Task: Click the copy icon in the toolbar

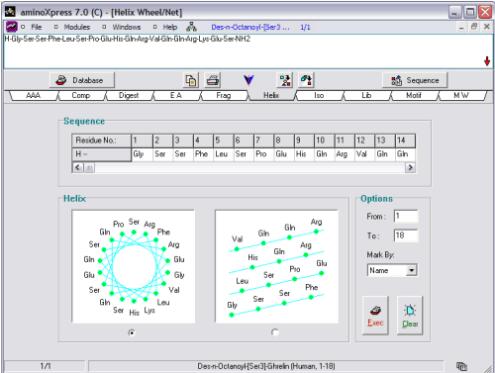Action: pyautogui.click(x=191, y=80)
